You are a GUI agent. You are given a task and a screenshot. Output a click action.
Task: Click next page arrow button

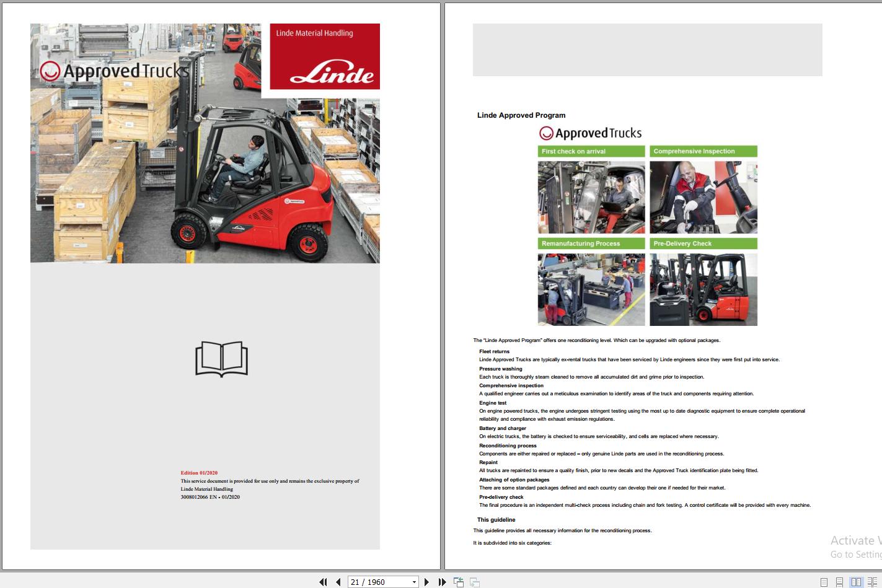[427, 582]
